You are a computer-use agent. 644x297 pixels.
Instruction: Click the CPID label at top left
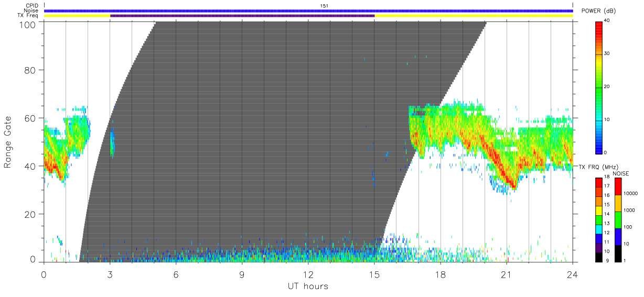coord(31,6)
